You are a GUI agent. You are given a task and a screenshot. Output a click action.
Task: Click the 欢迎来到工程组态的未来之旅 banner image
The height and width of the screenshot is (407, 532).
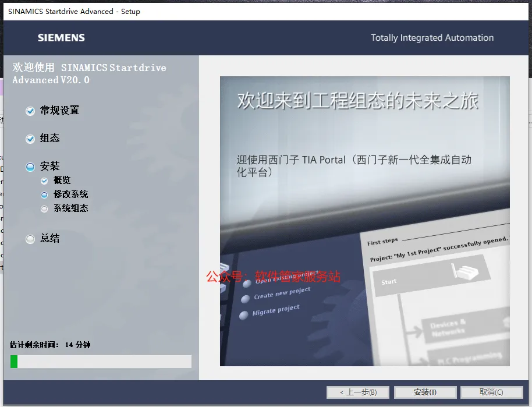point(365,221)
